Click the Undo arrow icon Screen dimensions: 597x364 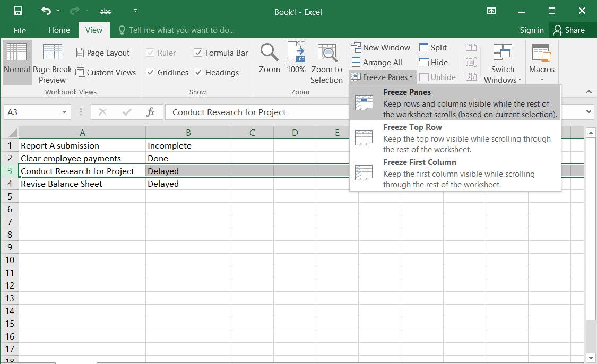[x=46, y=11]
